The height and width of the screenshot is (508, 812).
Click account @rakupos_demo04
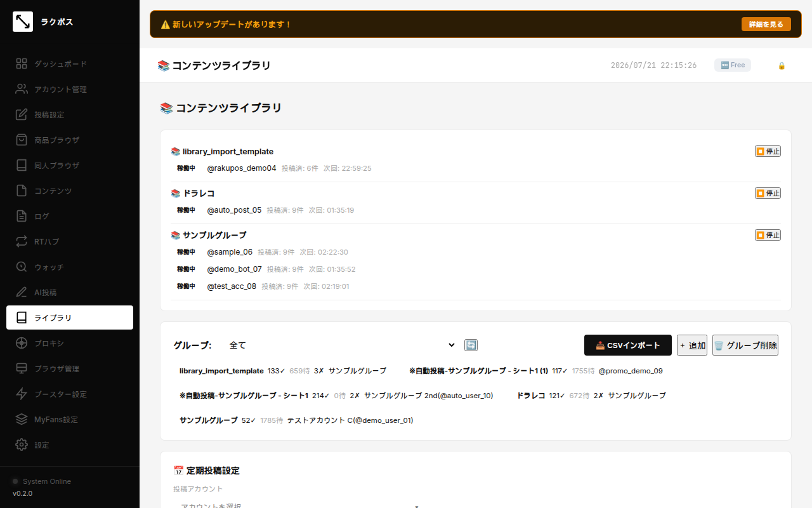coord(242,168)
